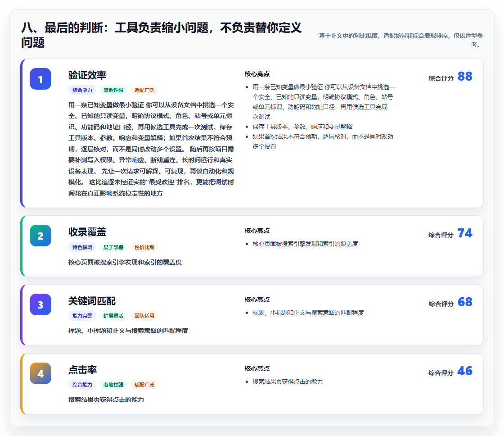Click 核心亮点 heading in 点击率 card

click(x=257, y=368)
